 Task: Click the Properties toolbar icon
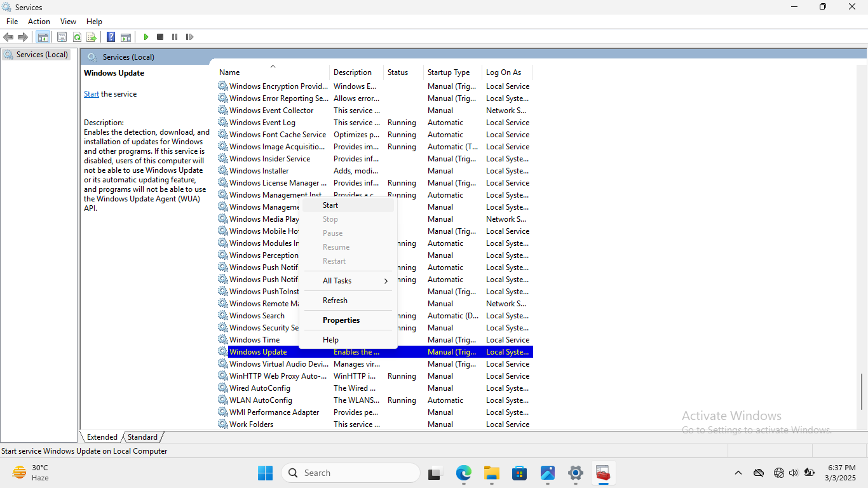(62, 37)
